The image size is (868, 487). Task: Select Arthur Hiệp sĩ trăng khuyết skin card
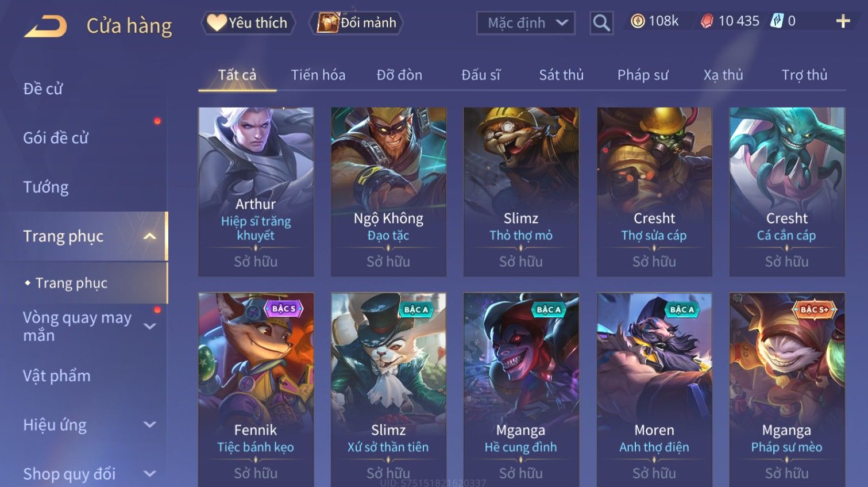click(256, 191)
